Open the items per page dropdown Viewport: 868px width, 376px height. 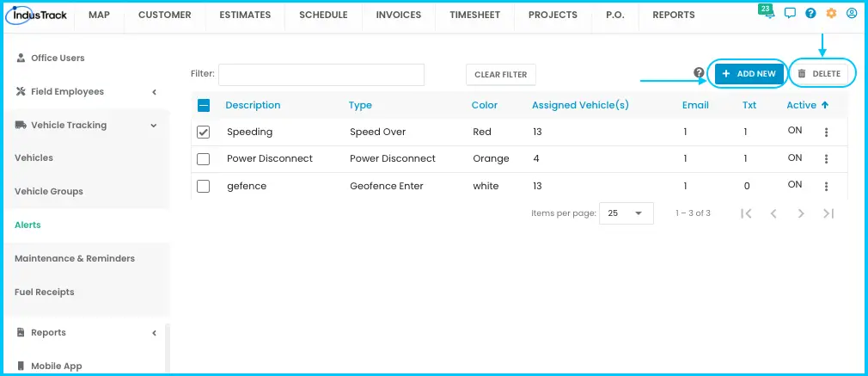coord(627,213)
